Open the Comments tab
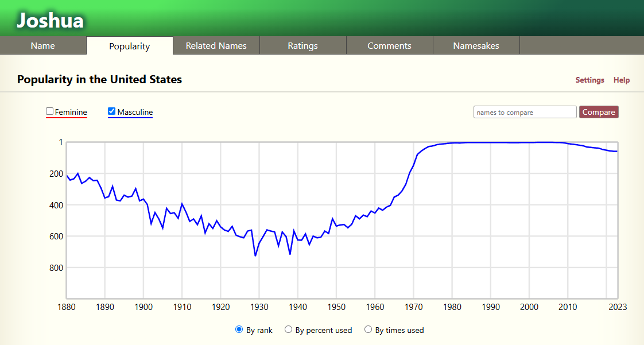Viewport: 644px width, 345px height. coord(389,45)
